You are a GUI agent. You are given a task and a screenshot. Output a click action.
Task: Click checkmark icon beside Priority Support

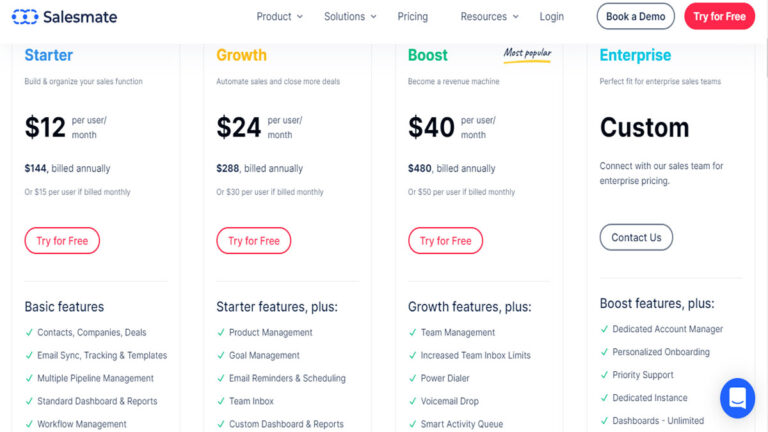tap(604, 375)
